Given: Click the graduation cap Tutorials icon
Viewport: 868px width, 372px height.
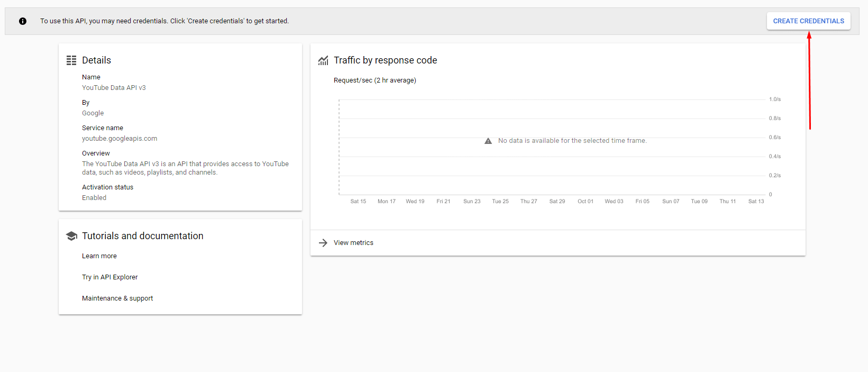Looking at the screenshot, I should click(71, 236).
